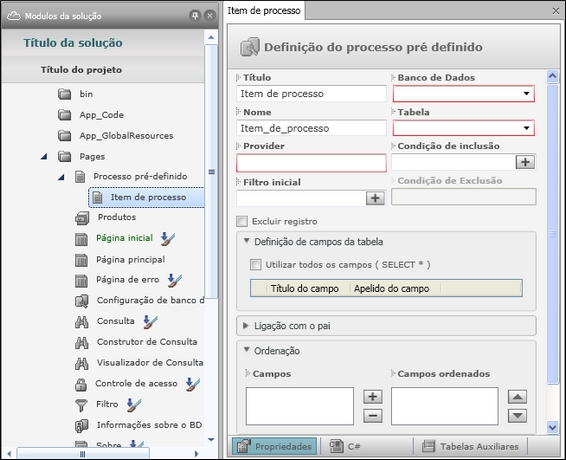Viewport: 566px width, 460px height.
Task: Click the Processo pré-definido page icon
Action: (80, 177)
